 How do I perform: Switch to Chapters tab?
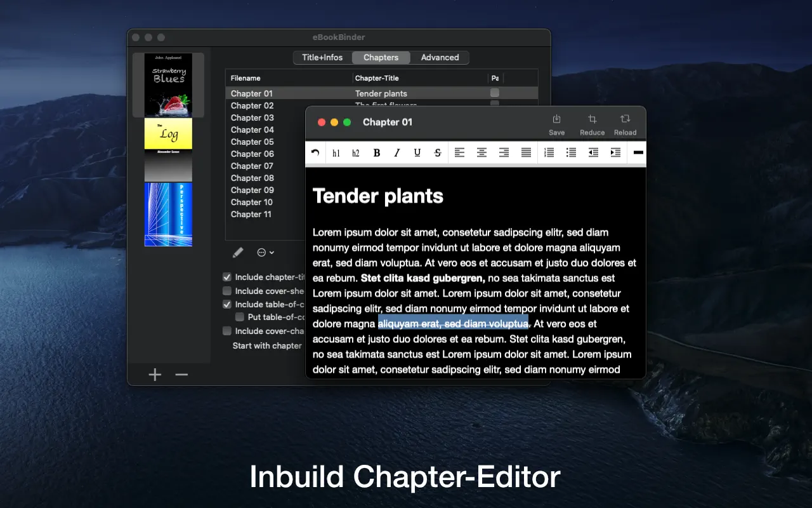tap(381, 57)
